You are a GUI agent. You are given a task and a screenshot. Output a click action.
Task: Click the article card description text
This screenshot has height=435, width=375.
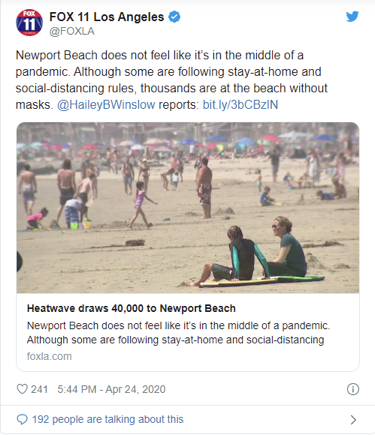tap(178, 333)
